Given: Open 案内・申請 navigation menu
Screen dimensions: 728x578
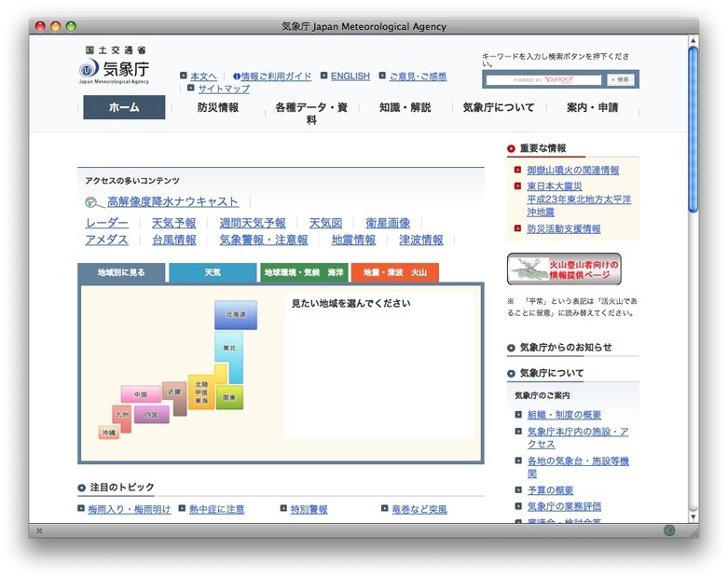Looking at the screenshot, I should tap(593, 107).
